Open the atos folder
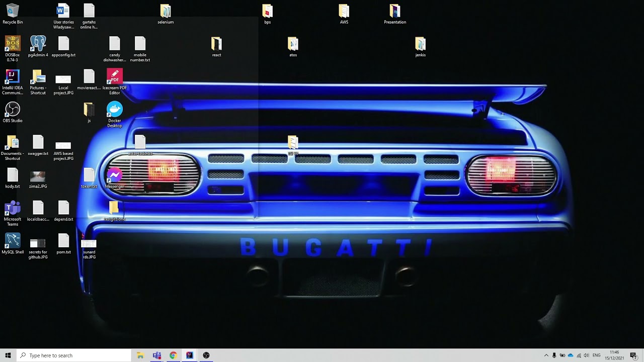The width and height of the screenshot is (644, 362). point(293,47)
